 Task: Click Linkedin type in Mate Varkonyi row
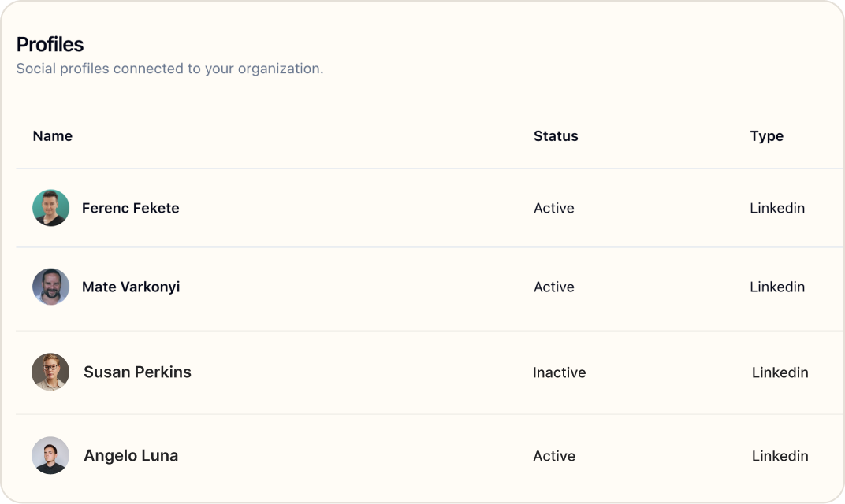pyautogui.click(x=777, y=287)
